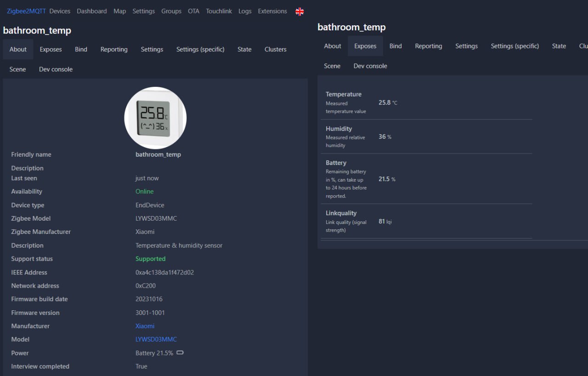Click the UK flag language icon
This screenshot has height=376, width=588.
[300, 11]
